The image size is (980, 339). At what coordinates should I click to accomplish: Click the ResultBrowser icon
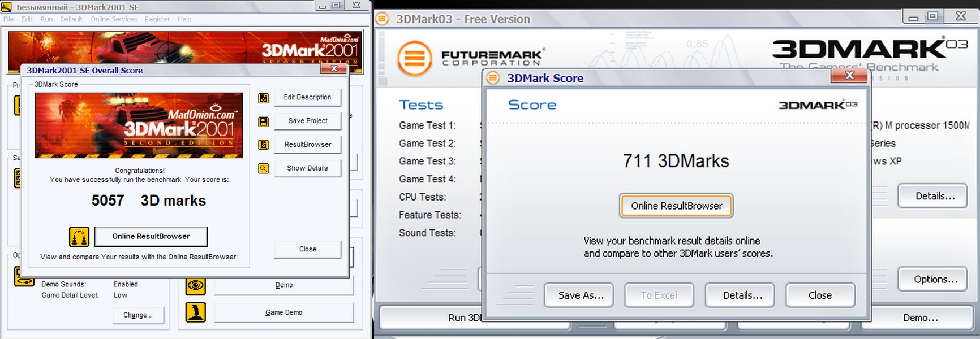[263, 145]
